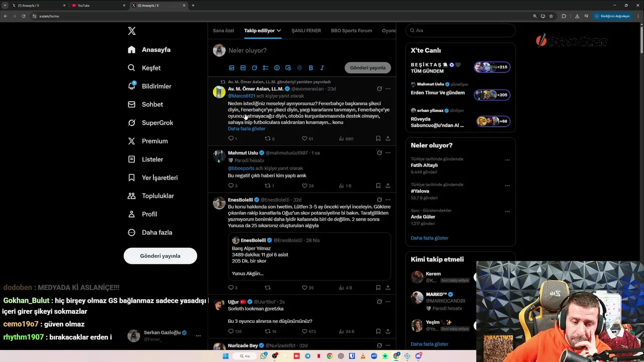
Task: Open options for Fatih Altaylı trend
Action: (x=507, y=160)
